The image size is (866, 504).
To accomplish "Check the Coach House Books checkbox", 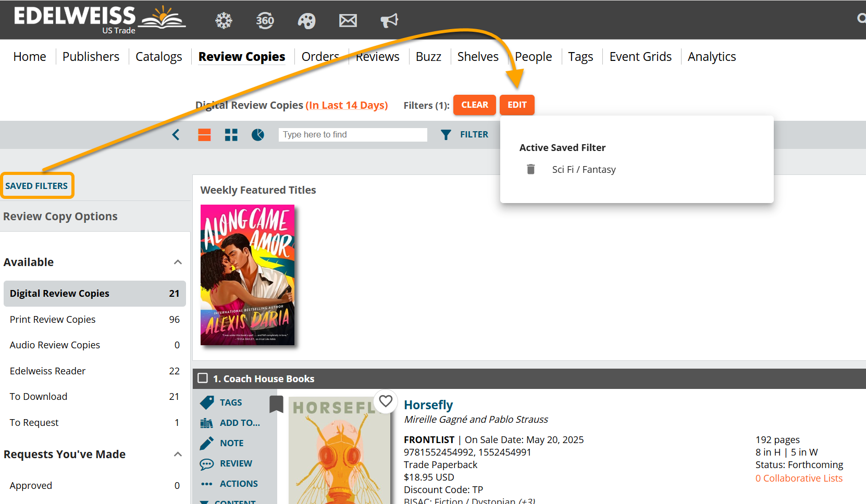I will (x=203, y=379).
